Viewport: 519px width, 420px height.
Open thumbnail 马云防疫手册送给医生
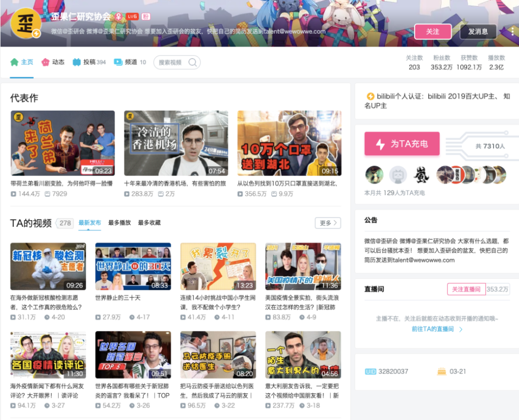pos(218,355)
